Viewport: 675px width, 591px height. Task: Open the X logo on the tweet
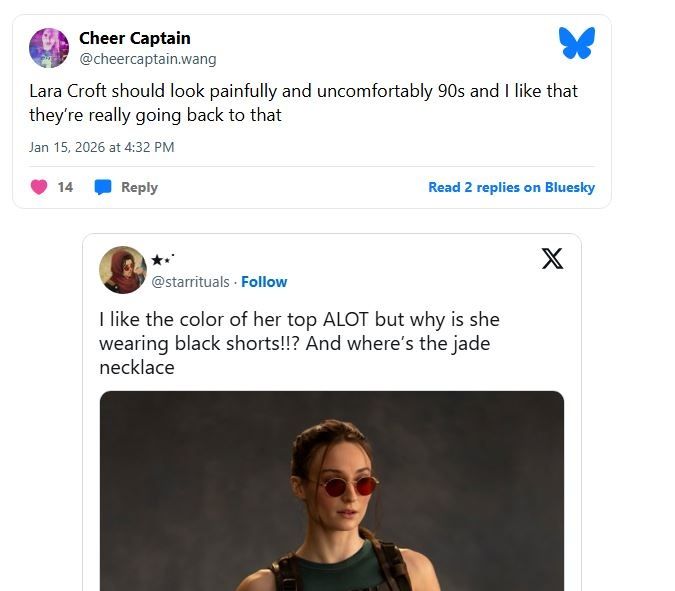[x=552, y=259]
